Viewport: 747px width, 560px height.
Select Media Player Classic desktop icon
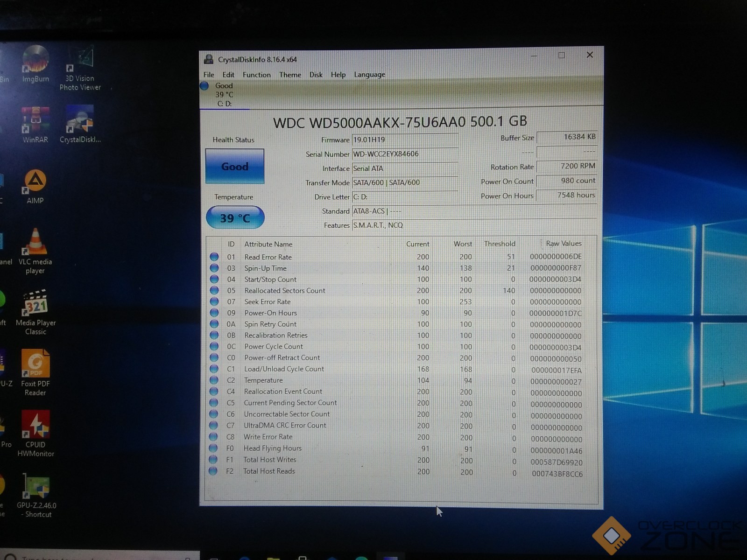35,312
